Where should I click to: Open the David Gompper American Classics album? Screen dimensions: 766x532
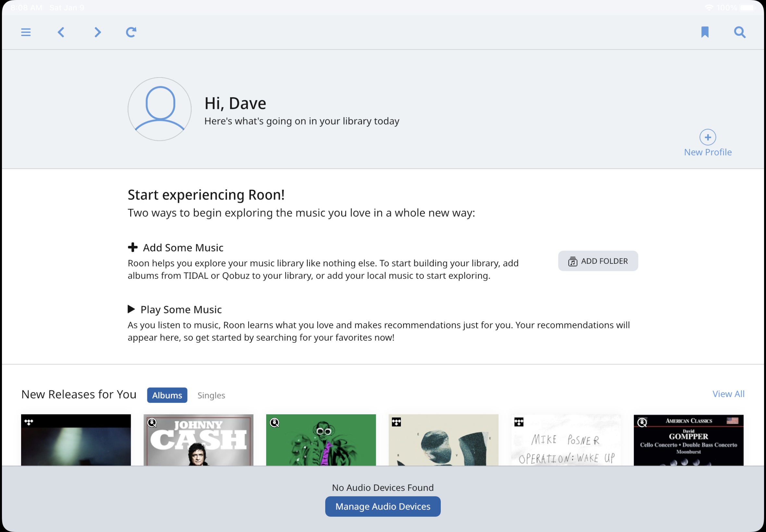pyautogui.click(x=688, y=440)
